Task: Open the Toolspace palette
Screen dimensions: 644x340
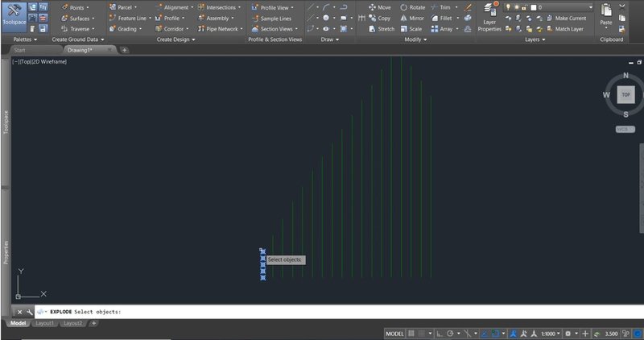Action: click(14, 17)
